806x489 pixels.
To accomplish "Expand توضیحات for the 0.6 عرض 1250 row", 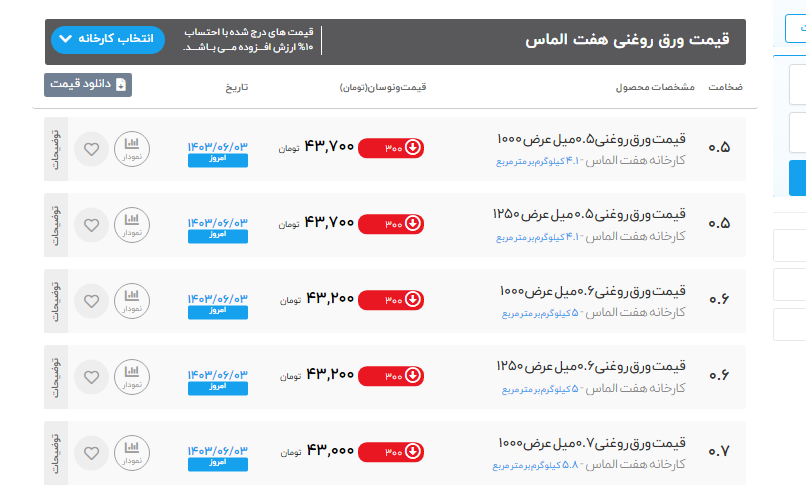I will click(55, 377).
